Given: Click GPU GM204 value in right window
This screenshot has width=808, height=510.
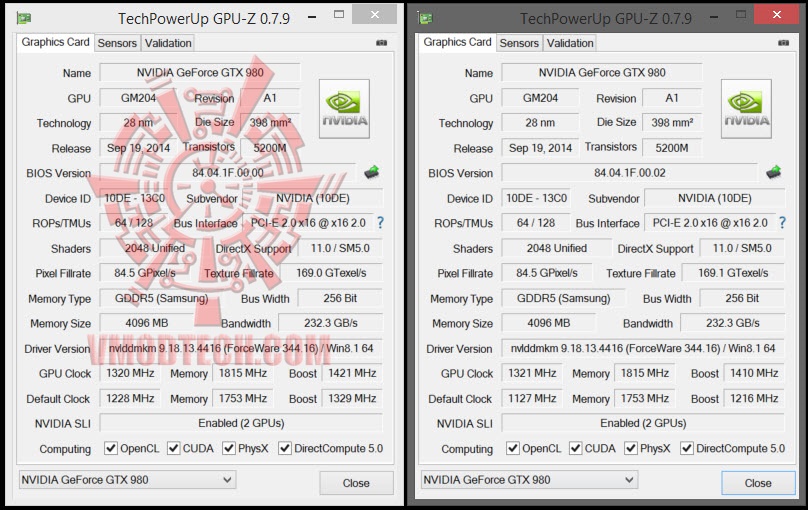Looking at the screenshot, I should click(540, 98).
